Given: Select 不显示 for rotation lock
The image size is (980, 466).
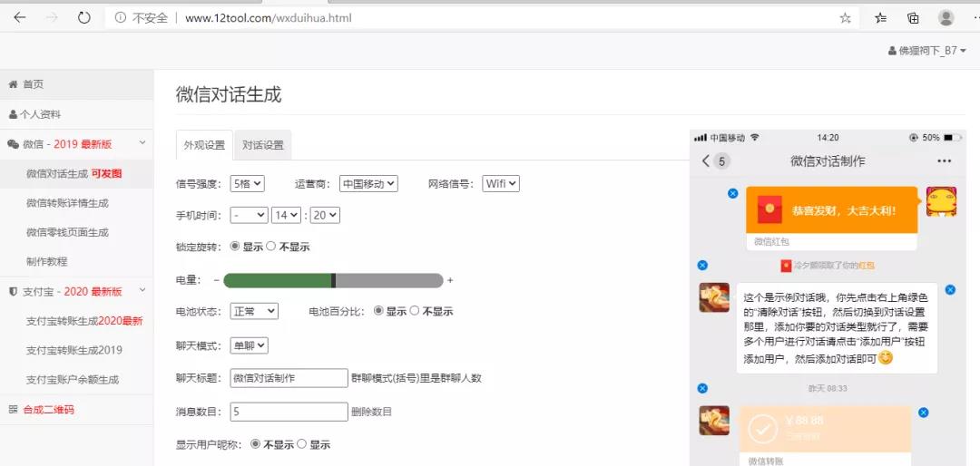Looking at the screenshot, I should coord(271,247).
